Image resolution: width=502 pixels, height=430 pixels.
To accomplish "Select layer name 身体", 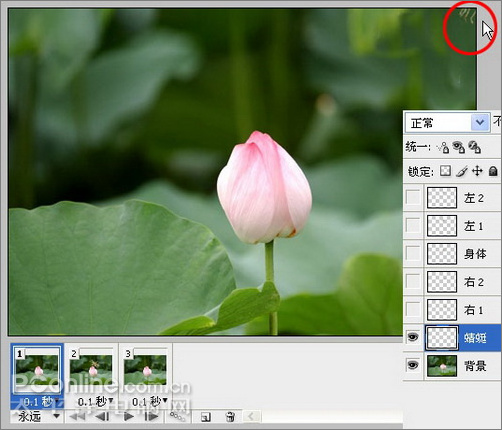I will pos(475,254).
